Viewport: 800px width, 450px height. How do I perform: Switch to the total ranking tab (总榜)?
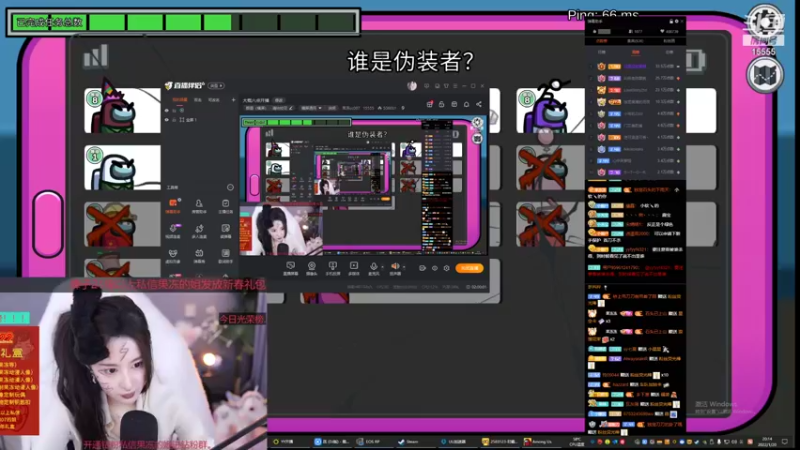click(669, 52)
